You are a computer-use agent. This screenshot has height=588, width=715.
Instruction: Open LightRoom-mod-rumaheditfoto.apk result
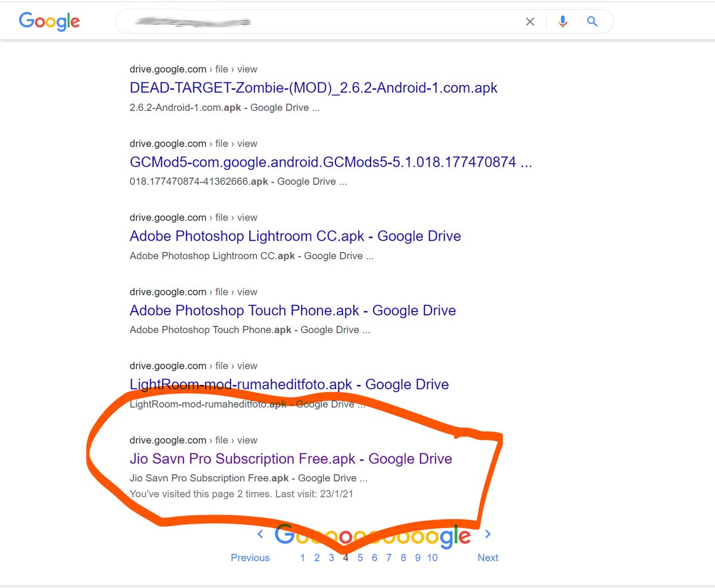point(289,385)
